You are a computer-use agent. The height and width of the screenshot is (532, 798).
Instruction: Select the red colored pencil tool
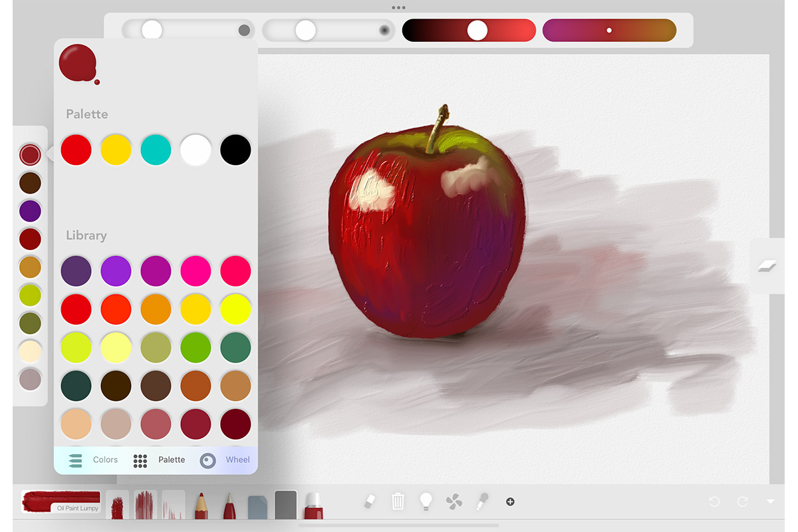pyautogui.click(x=201, y=505)
